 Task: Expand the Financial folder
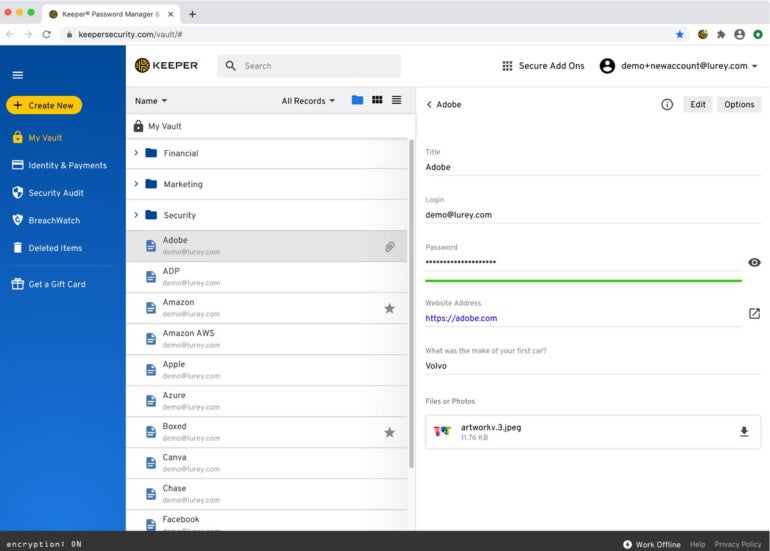point(136,153)
